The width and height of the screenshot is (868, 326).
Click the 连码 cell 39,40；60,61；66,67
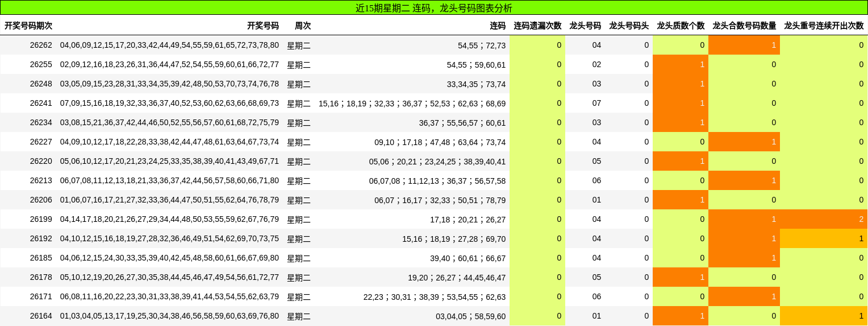(468, 258)
